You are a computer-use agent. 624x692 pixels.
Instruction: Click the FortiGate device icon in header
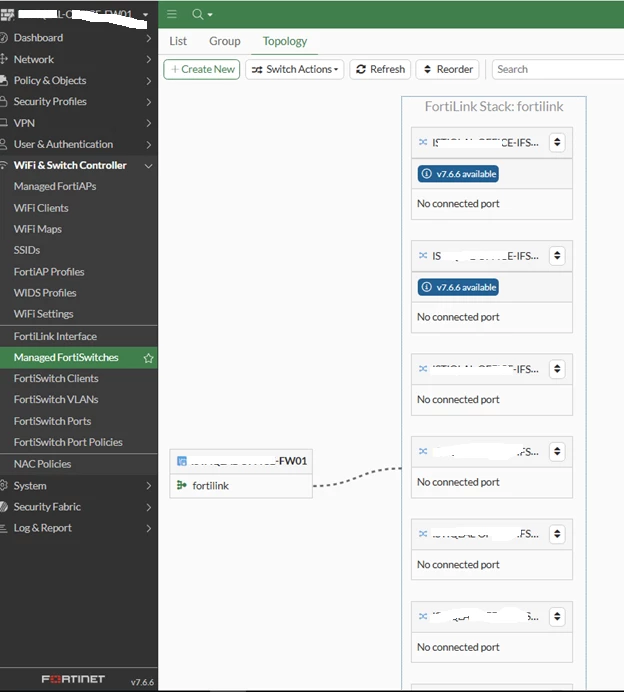tap(7, 15)
